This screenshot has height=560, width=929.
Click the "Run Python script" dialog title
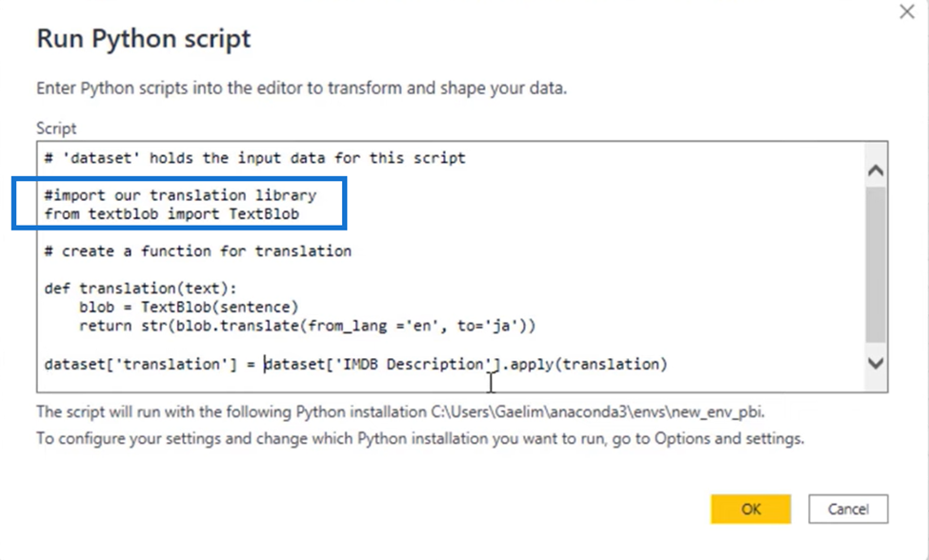(x=144, y=39)
